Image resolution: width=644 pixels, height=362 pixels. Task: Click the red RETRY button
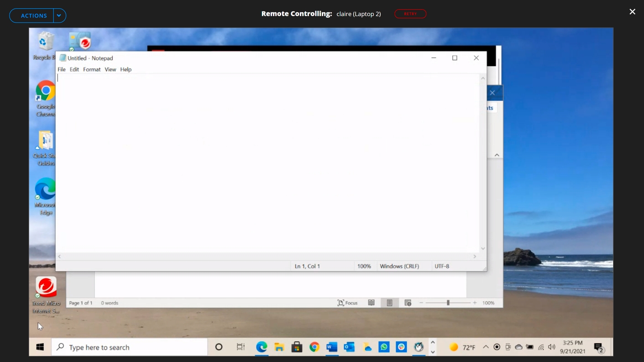click(410, 14)
